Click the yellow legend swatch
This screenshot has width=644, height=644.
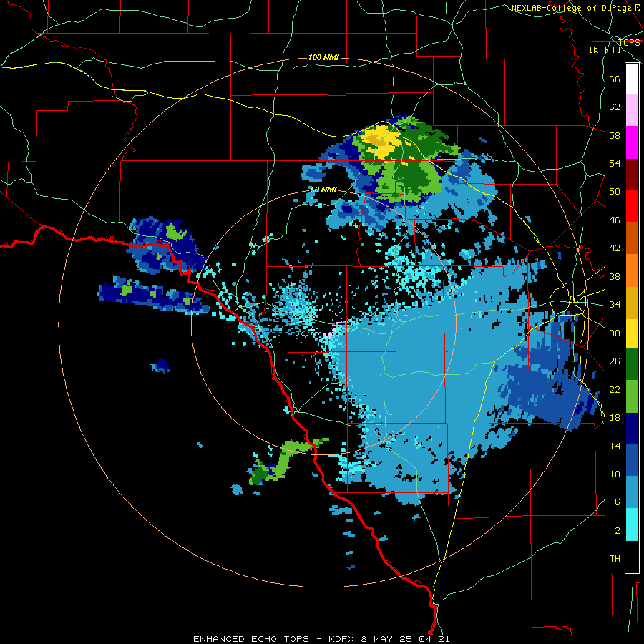(632, 333)
